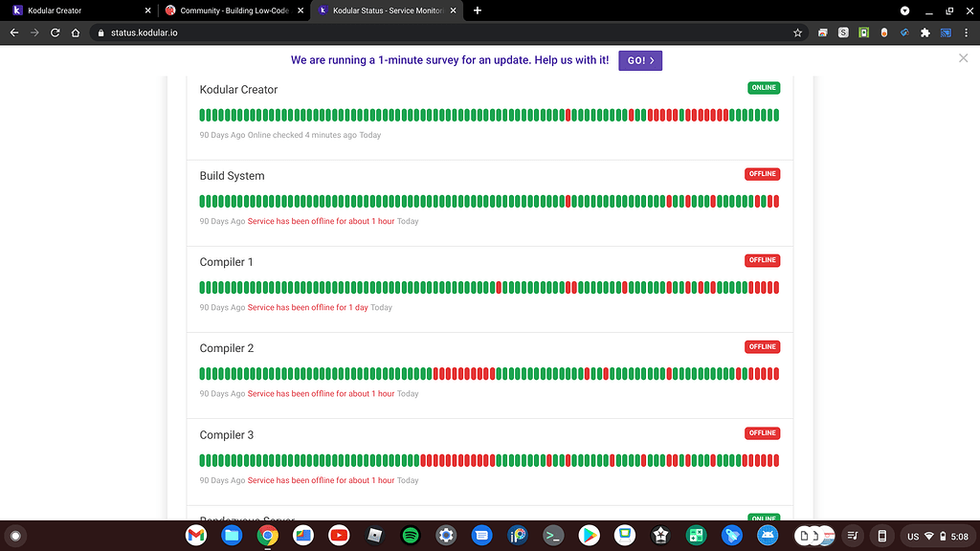980x551 pixels.
Task: Dismiss the survey banner with the X
Action: click(963, 57)
